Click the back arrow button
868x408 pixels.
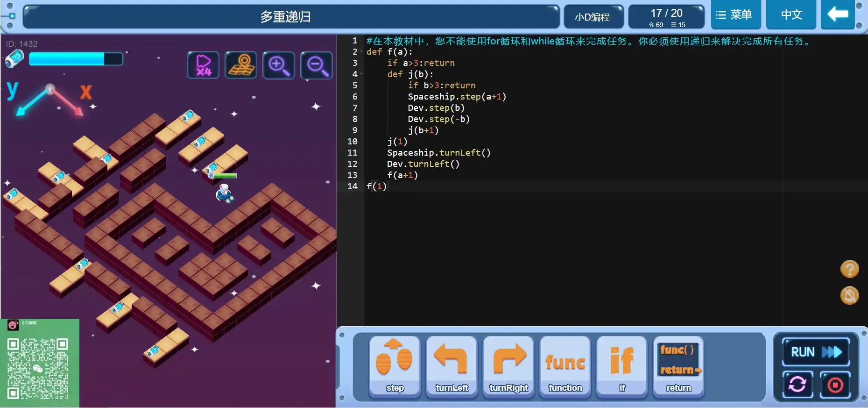pyautogui.click(x=838, y=14)
